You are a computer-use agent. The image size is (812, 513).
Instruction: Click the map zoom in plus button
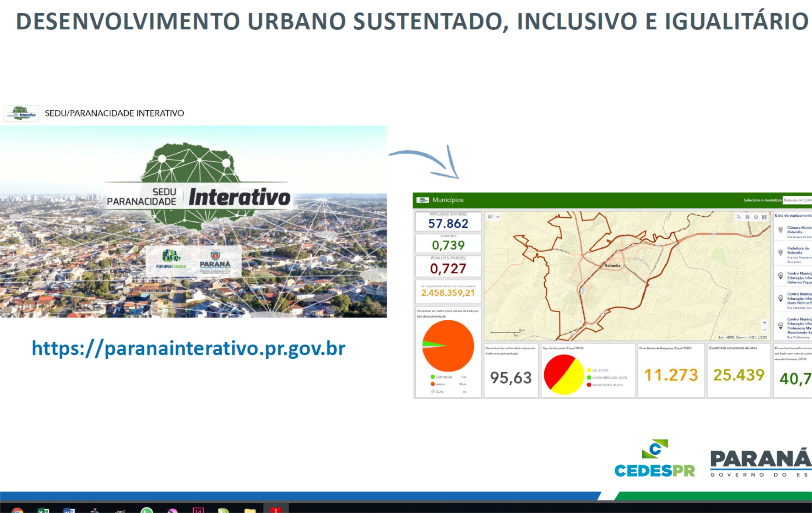[764, 323]
